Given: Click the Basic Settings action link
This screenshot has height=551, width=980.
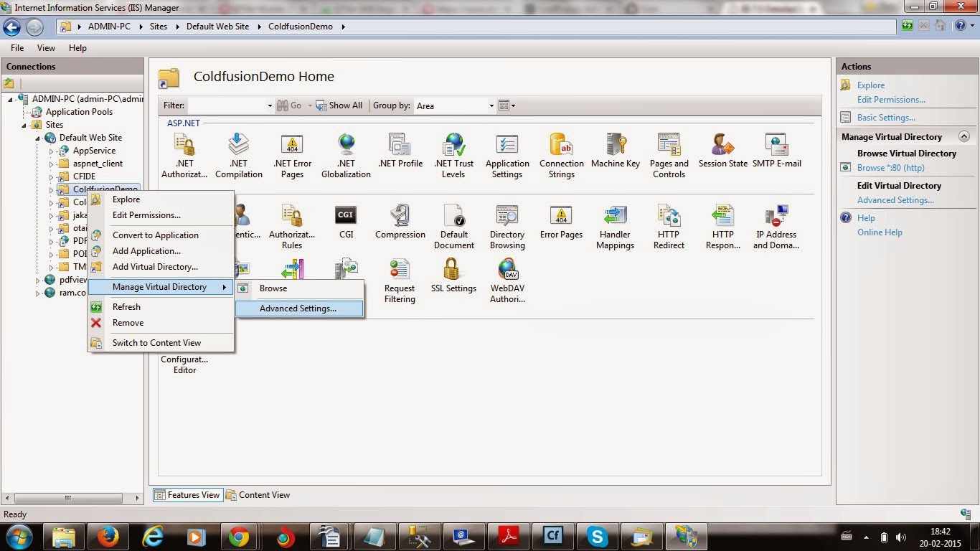Looking at the screenshot, I should 886,118.
